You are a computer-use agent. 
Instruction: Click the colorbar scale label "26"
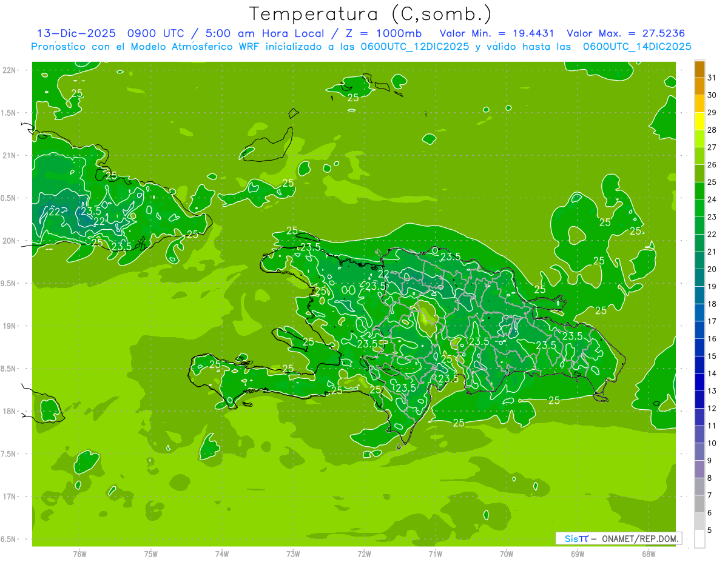tap(712, 165)
